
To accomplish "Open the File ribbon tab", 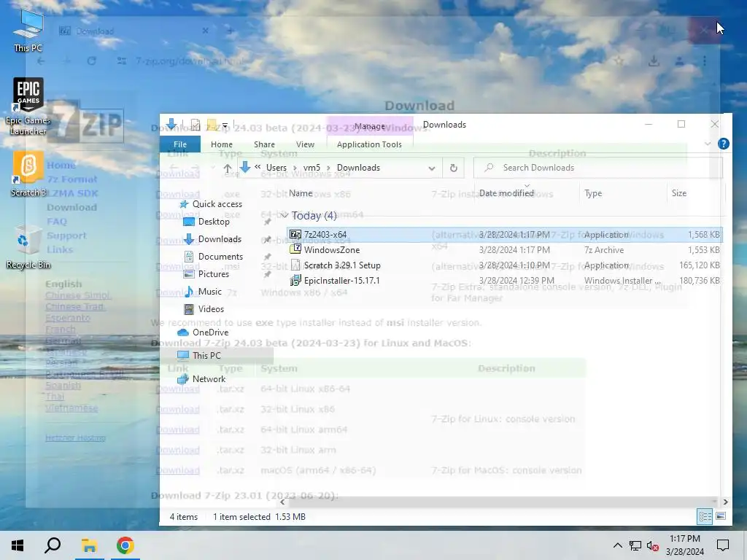I will (x=180, y=144).
